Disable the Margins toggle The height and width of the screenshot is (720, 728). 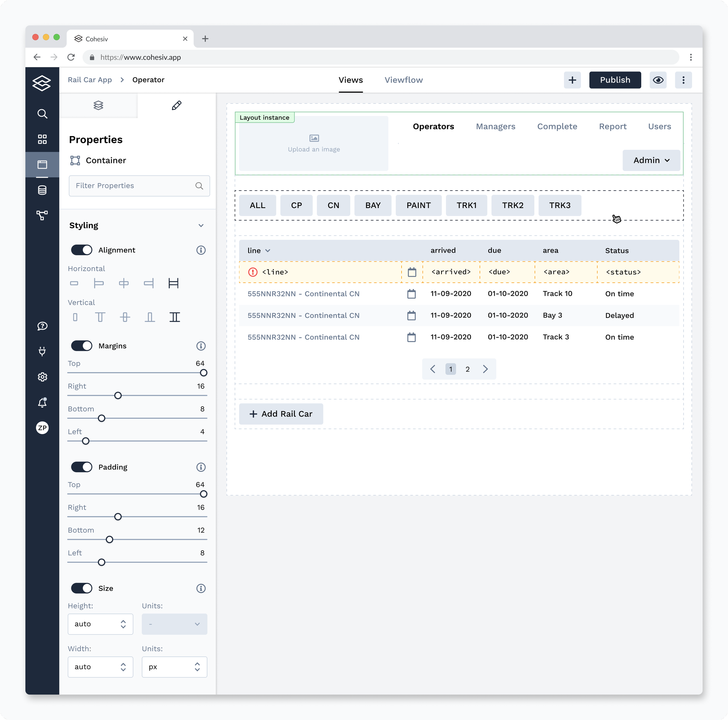(82, 346)
